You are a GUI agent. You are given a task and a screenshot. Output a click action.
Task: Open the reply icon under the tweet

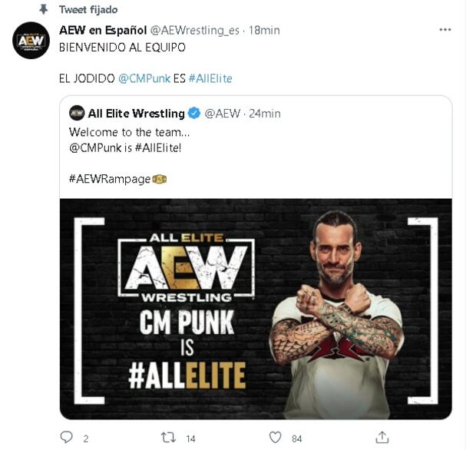(67, 437)
